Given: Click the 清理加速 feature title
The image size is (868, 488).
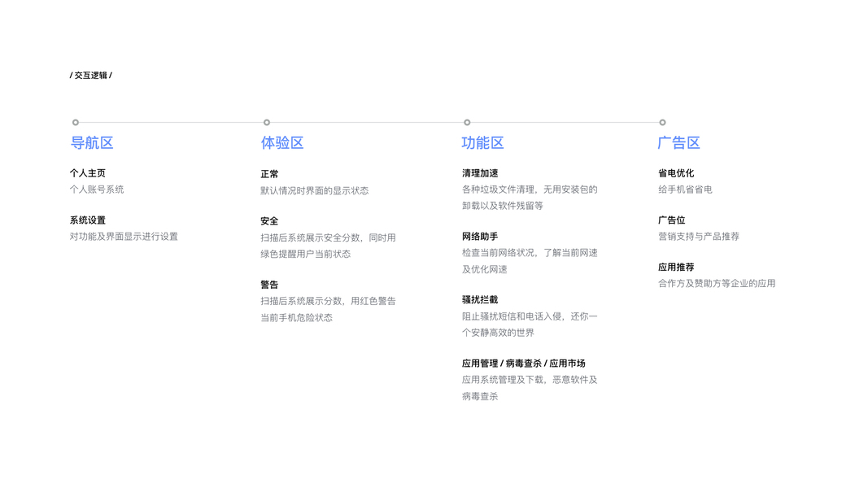Looking at the screenshot, I should pos(480,173).
